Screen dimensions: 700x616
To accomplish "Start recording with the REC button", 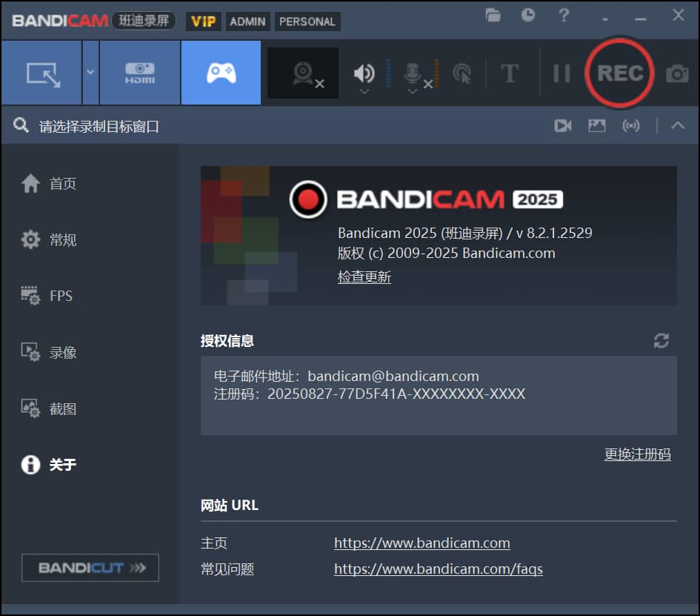I will [x=620, y=72].
